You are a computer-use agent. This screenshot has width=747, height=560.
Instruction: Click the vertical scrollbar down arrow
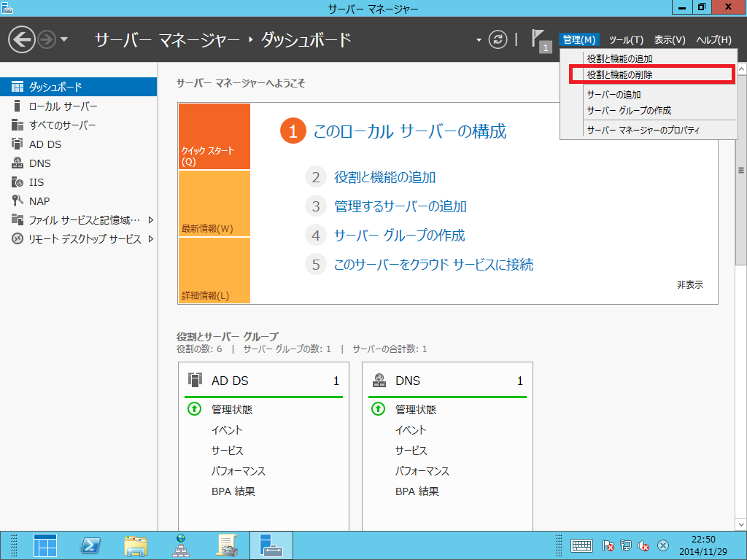pos(741,525)
